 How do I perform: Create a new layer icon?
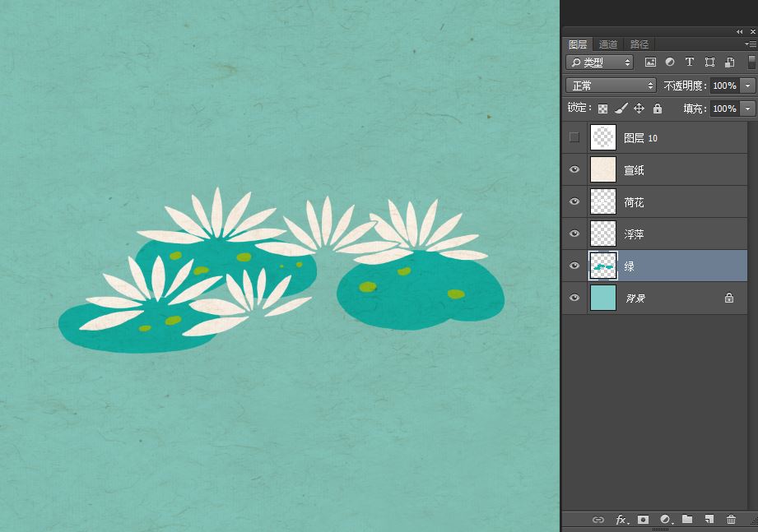[x=709, y=520]
